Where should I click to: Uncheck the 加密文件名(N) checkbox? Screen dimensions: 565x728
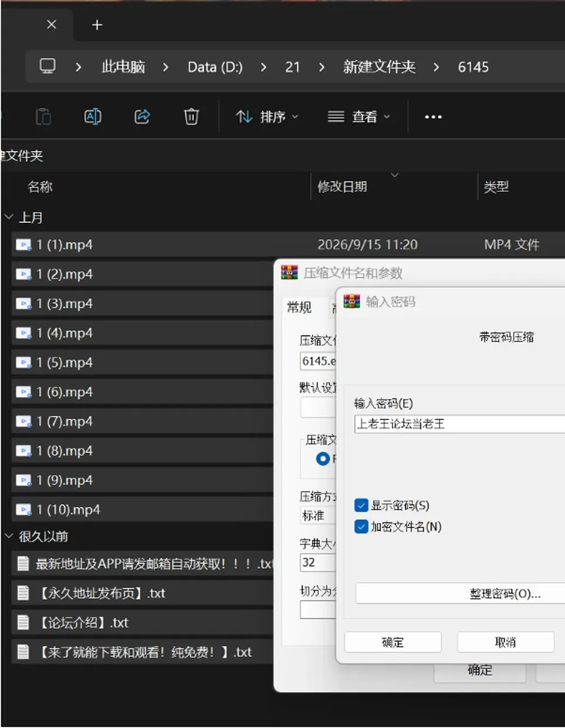pyautogui.click(x=361, y=526)
